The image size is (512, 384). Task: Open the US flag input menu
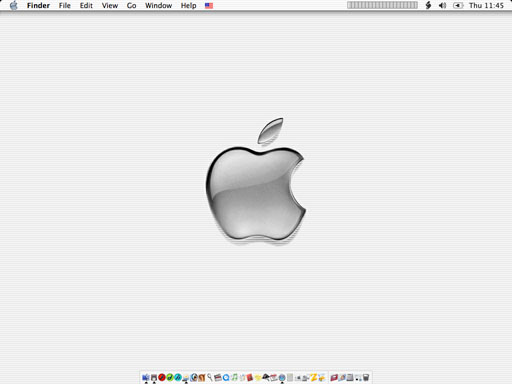tap(209, 6)
